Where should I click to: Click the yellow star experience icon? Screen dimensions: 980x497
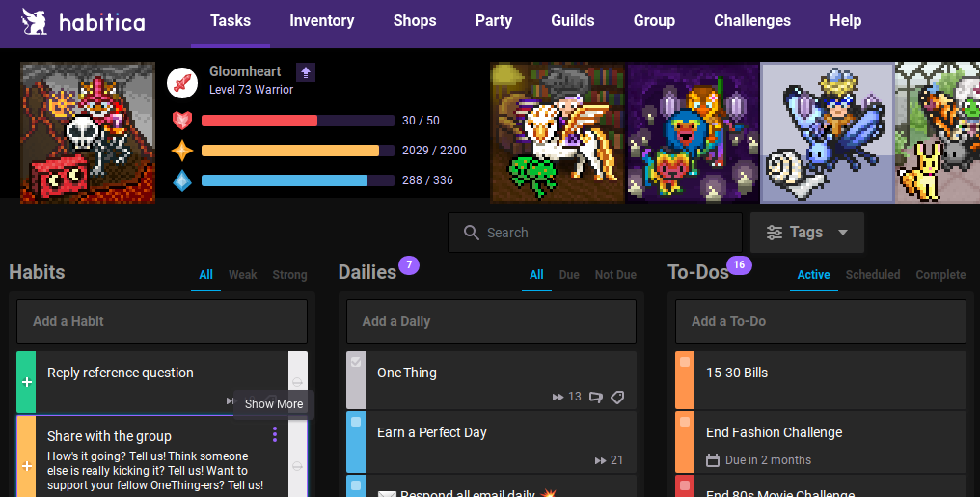click(182, 151)
